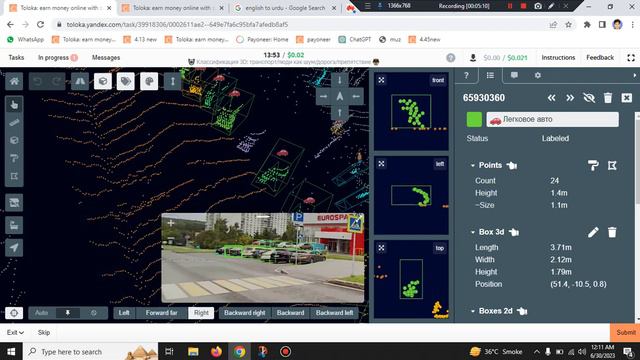The height and width of the screenshot is (360, 640).
Task: Switch to Backward camera
Action: click(x=290, y=313)
